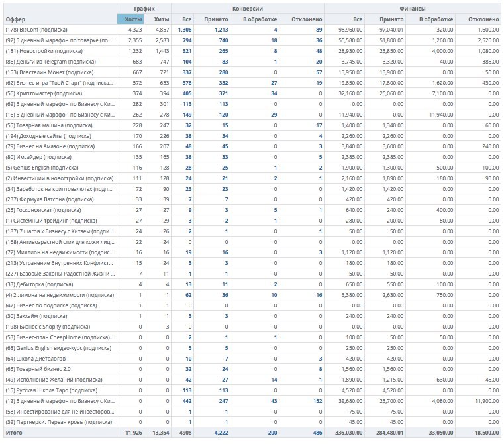Click the finance value 98,960.00 for BizConf
This screenshot has width=504, height=444.
click(350, 30)
